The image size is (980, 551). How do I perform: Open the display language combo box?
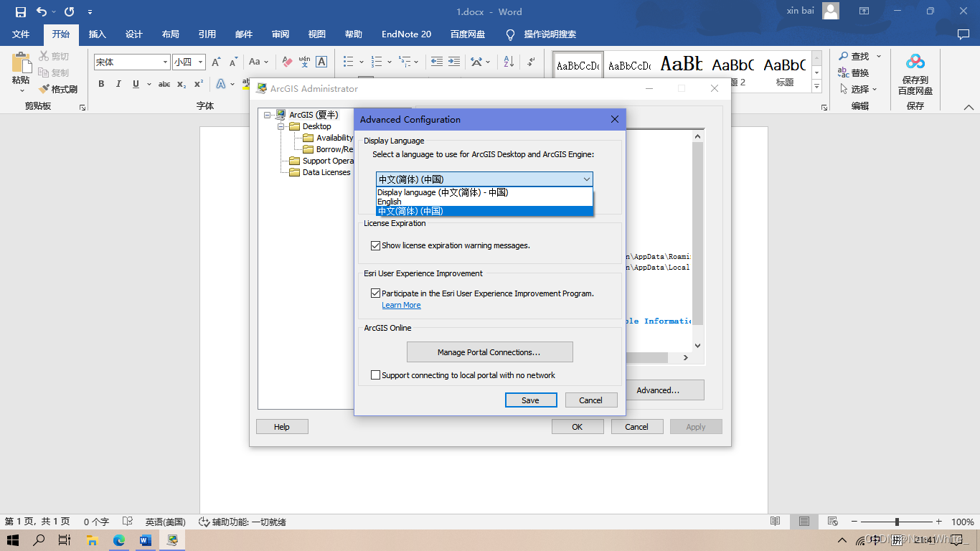click(x=485, y=179)
